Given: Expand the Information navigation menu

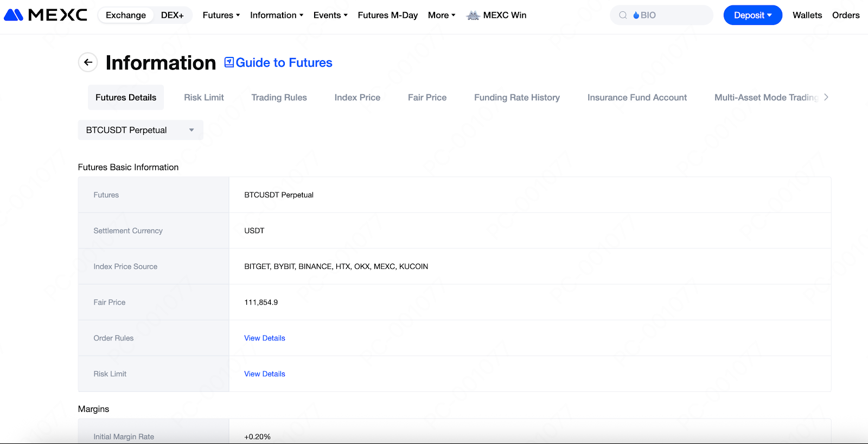Looking at the screenshot, I should click(276, 15).
